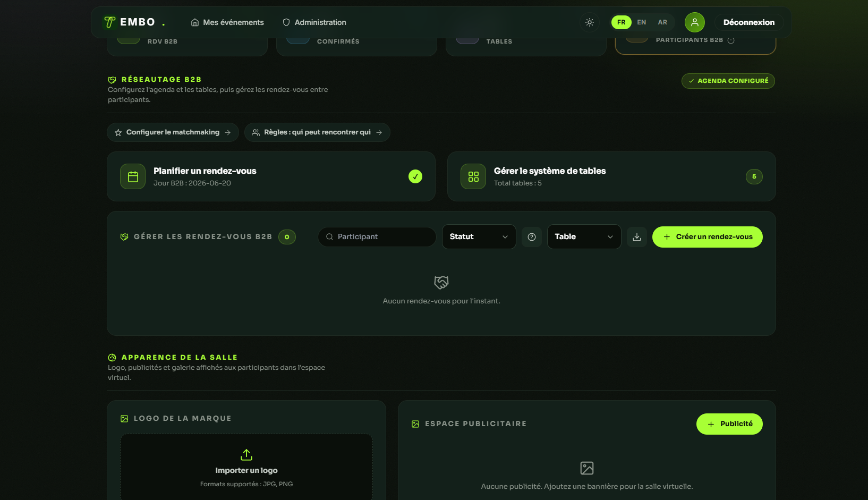Click the Déconnexion button
This screenshot has width=868, height=500.
[x=749, y=22]
